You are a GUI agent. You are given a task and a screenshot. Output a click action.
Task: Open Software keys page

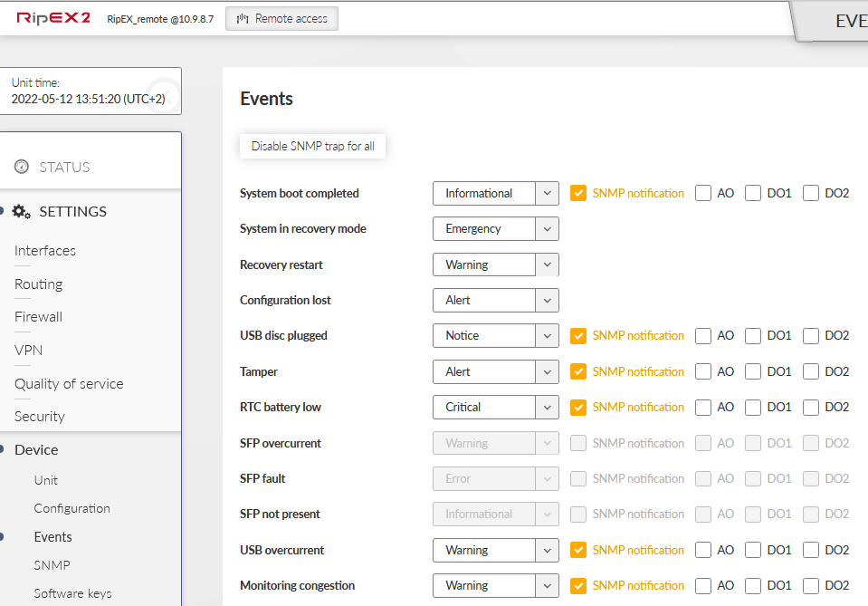[x=72, y=593]
